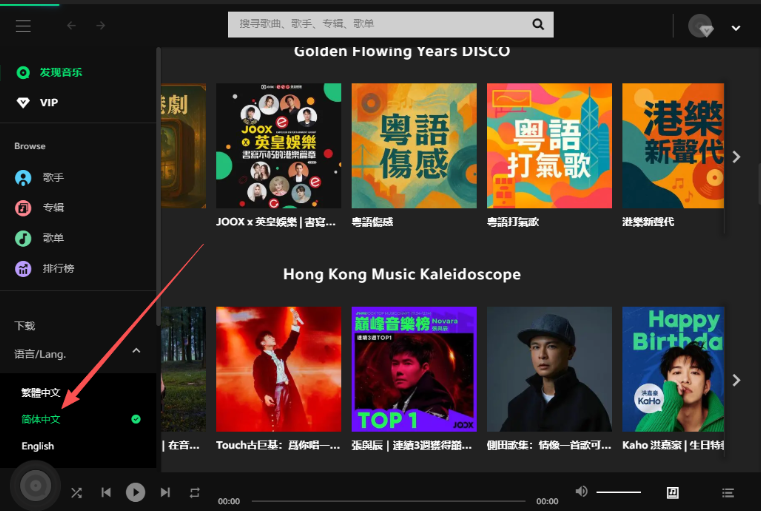Click the VIP diamond icon

23,102
